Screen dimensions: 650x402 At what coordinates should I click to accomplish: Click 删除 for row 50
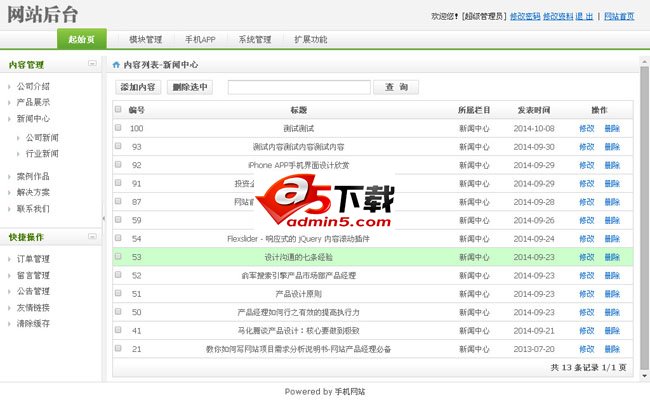(612, 312)
